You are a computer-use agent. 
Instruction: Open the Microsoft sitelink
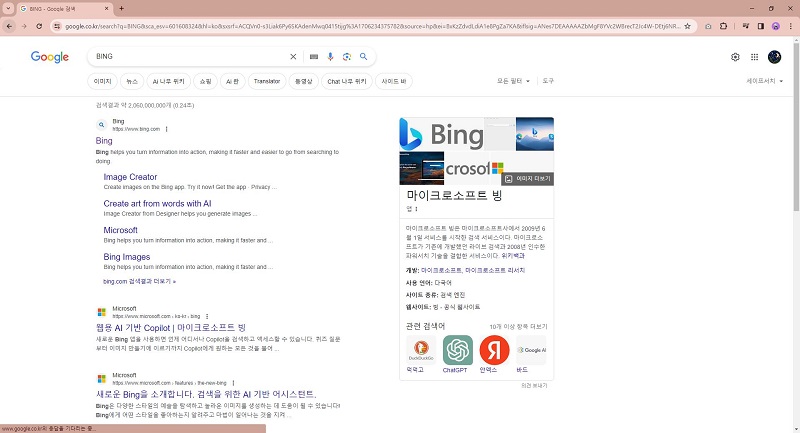tap(120, 230)
